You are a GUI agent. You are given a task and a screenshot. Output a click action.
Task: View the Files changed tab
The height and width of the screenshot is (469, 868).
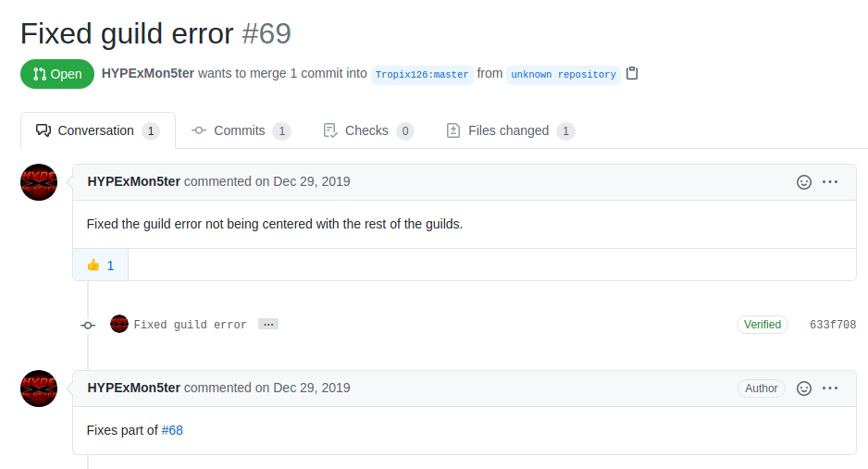511,130
